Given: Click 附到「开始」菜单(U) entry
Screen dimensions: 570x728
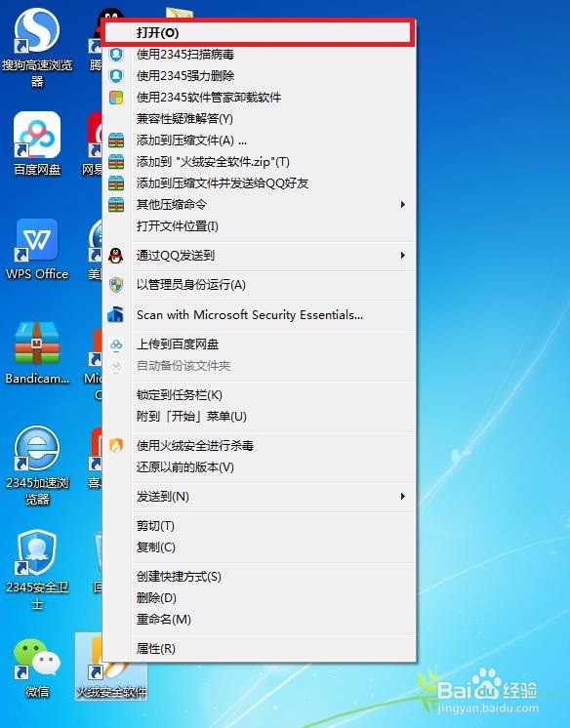Looking at the screenshot, I should [259, 416].
